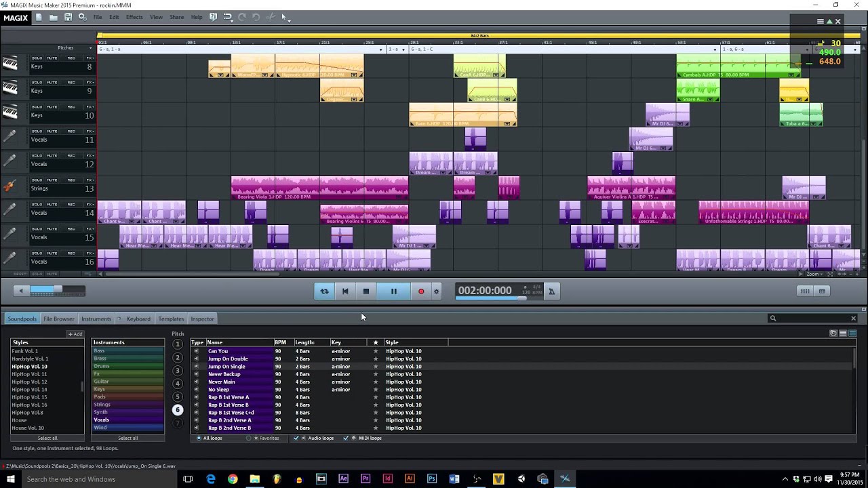
Task: Expand the '6 - a, 1 - a' harmony marker dropdown
Action: 381,49
